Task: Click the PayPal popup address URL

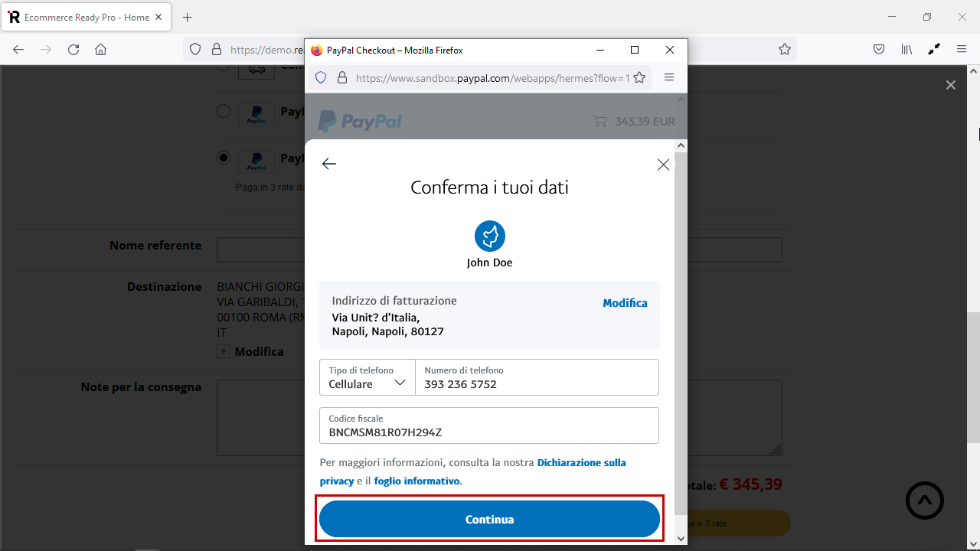Action: 492,78
